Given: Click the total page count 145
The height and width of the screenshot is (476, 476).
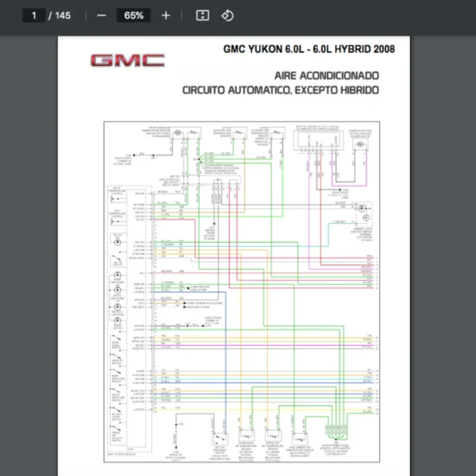Looking at the screenshot, I should pos(62,15).
